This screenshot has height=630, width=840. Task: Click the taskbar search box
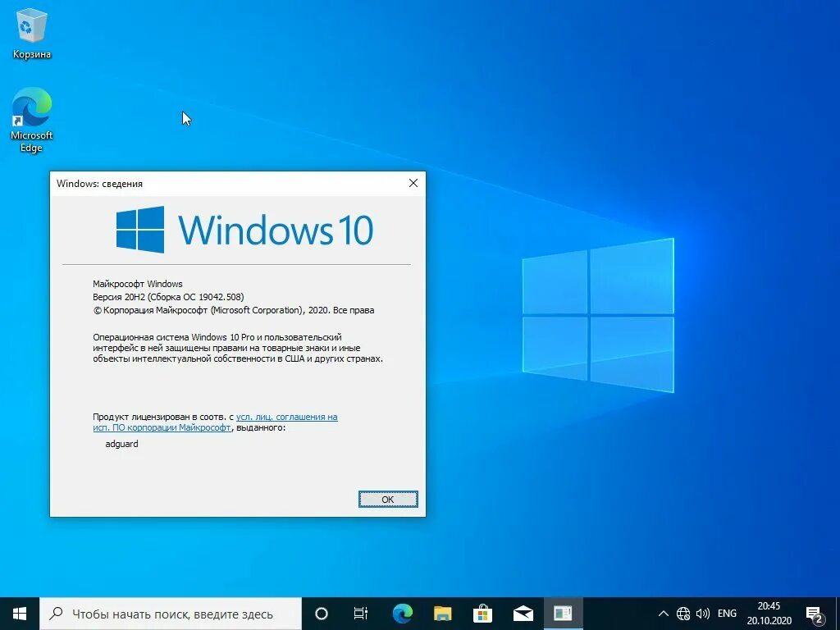[171, 614]
